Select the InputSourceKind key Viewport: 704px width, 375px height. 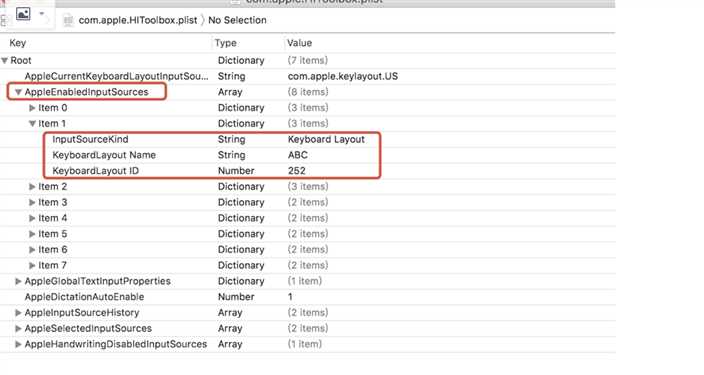point(90,139)
